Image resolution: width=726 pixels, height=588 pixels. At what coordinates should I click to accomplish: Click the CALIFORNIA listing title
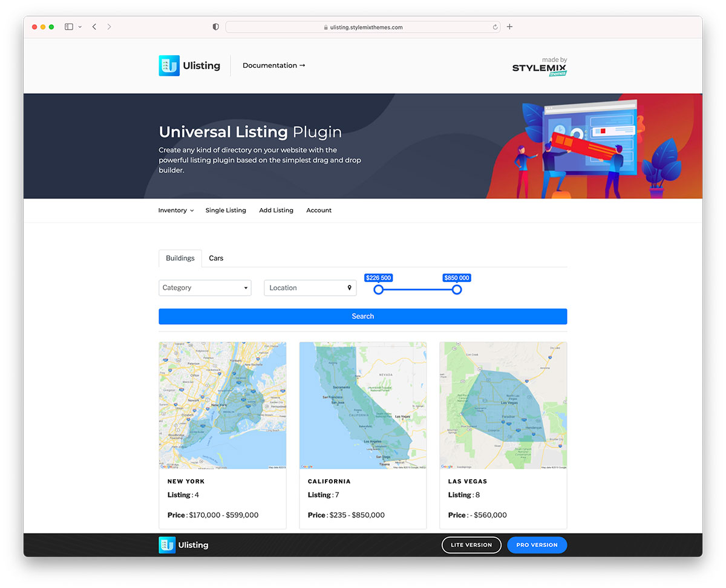(329, 482)
